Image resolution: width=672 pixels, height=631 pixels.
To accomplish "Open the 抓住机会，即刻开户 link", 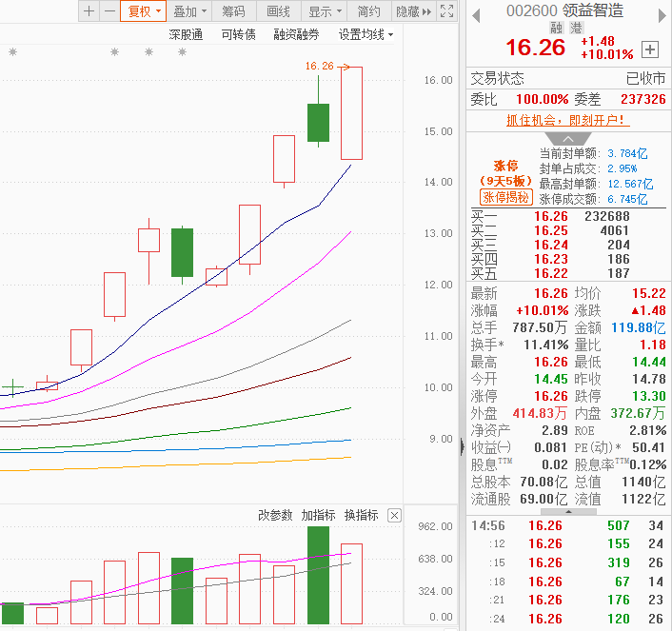I will (567, 121).
